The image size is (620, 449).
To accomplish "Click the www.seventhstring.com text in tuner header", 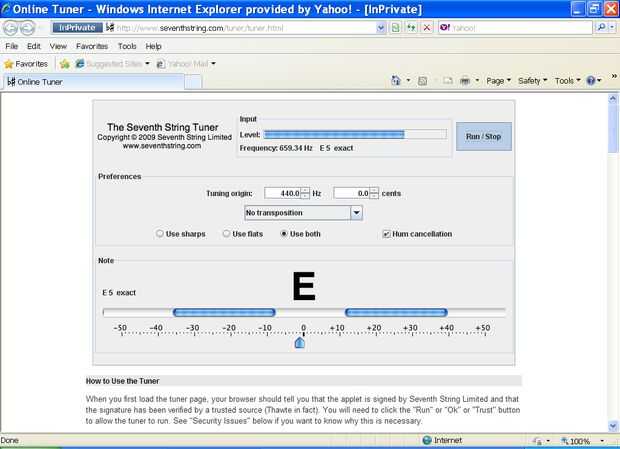I will (x=162, y=146).
